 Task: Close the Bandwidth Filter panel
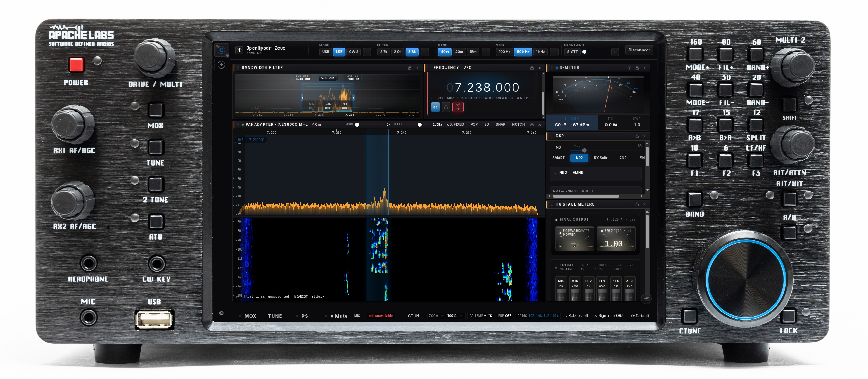[x=417, y=68]
